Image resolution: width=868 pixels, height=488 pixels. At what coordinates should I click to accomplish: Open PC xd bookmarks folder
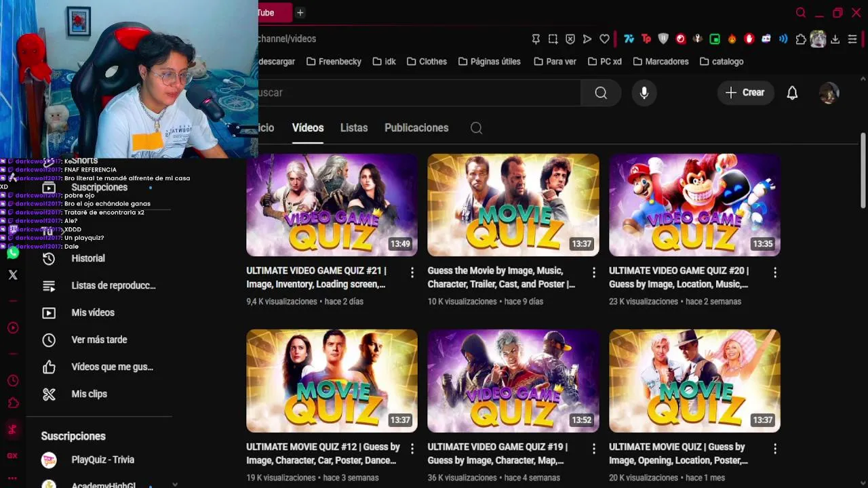(x=605, y=62)
